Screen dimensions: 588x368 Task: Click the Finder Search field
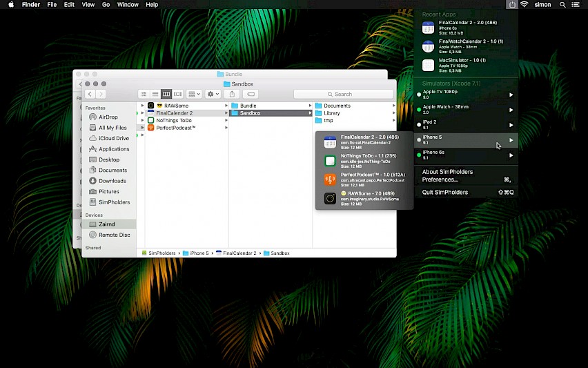(x=344, y=94)
